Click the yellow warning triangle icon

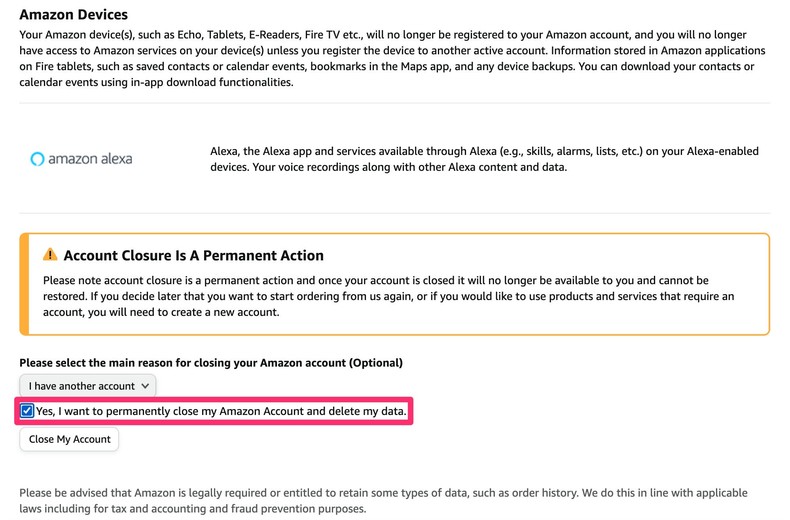(x=50, y=256)
